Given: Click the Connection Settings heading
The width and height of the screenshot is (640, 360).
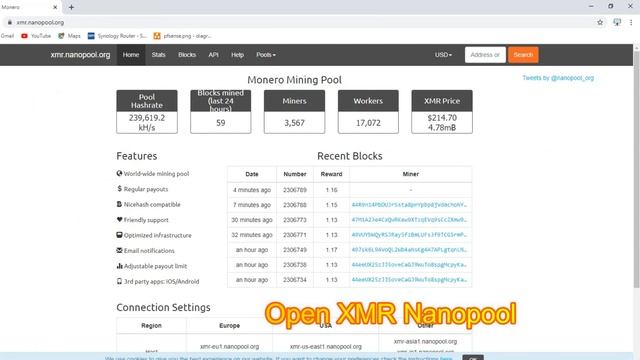Looking at the screenshot, I should [x=163, y=307].
